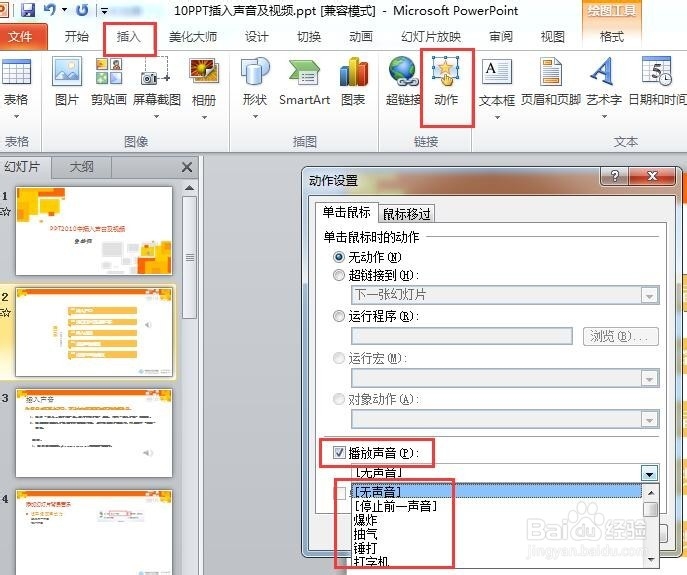
Task: Switch to the 动画 animations tab
Action: 361,37
